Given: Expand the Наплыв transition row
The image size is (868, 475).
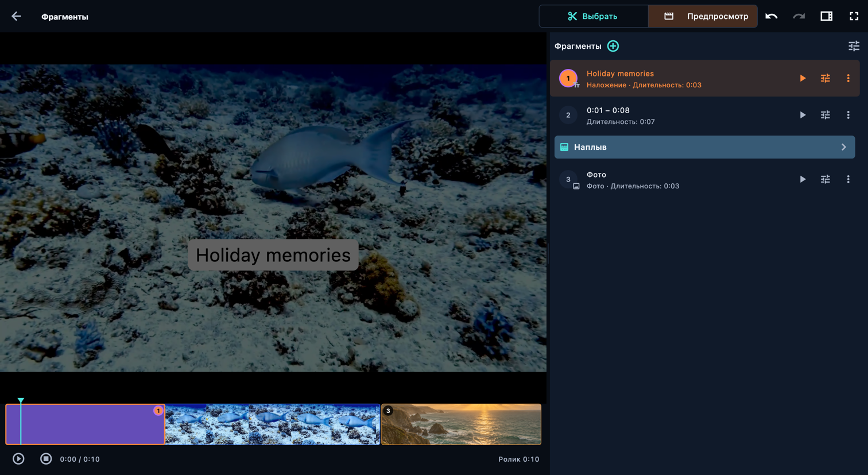Looking at the screenshot, I should pyautogui.click(x=704, y=147).
